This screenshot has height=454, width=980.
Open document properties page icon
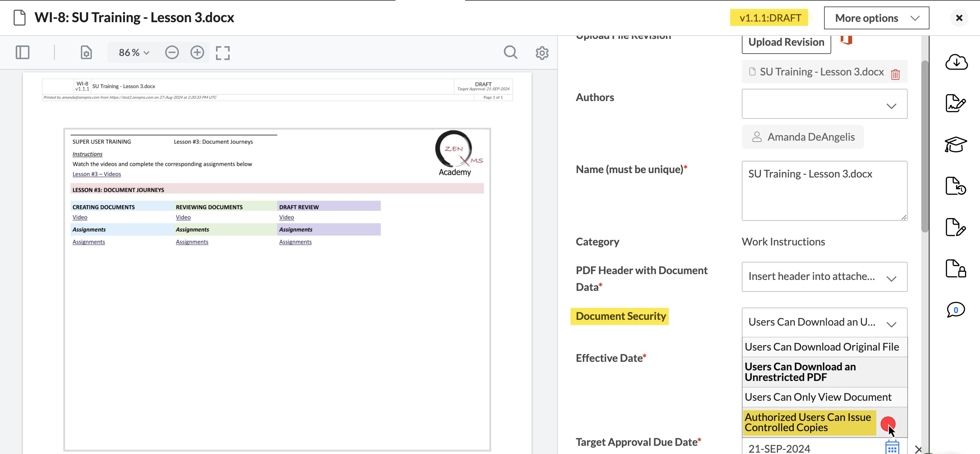(86, 53)
